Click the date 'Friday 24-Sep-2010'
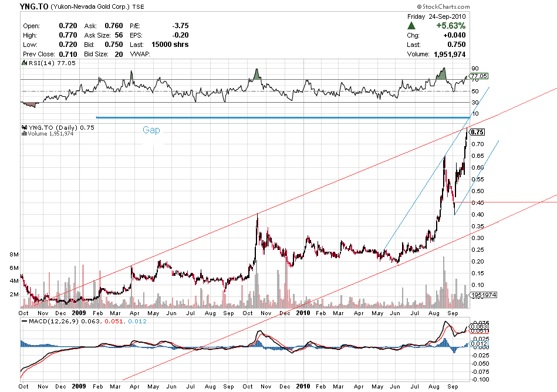This screenshot has width=557, height=392. [x=436, y=16]
